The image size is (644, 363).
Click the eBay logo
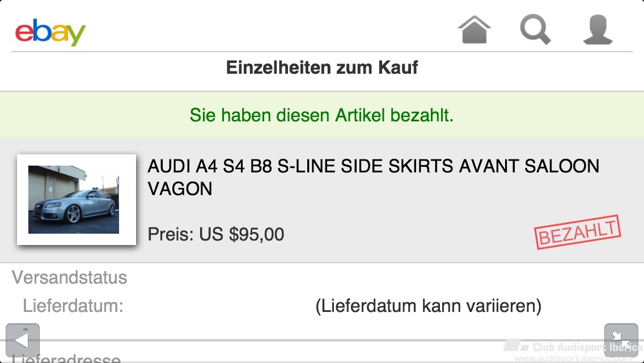[50, 32]
